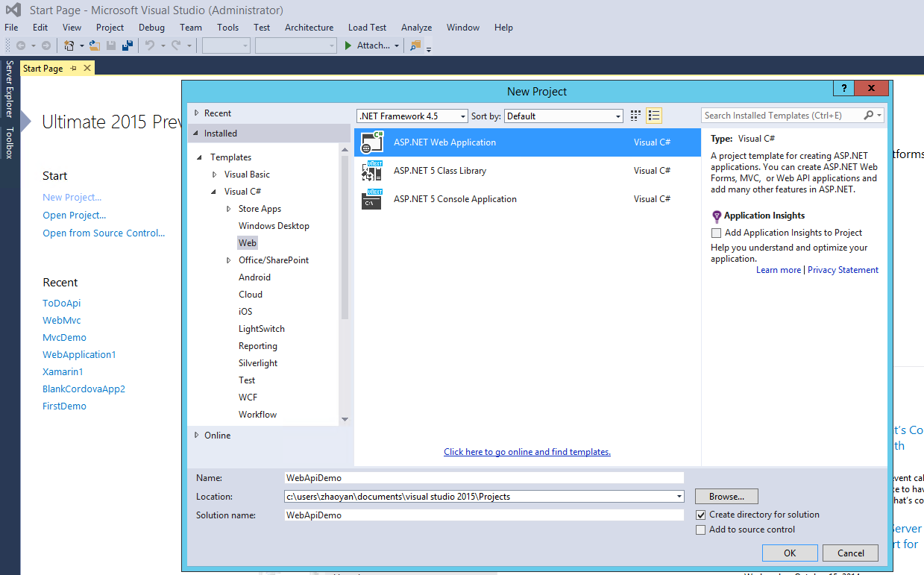Expand the Recent section in dialog
This screenshot has height=575, width=924.
tap(197, 113)
